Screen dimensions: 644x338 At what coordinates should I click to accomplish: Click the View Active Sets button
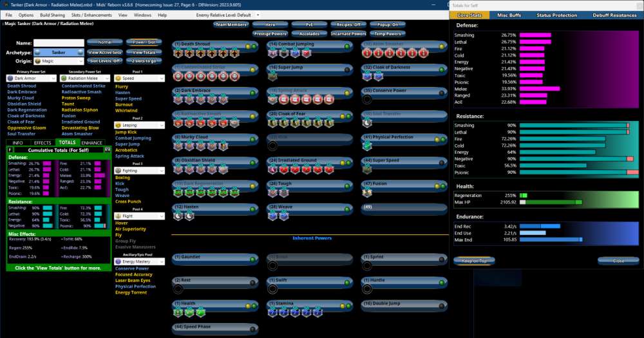[x=104, y=52]
